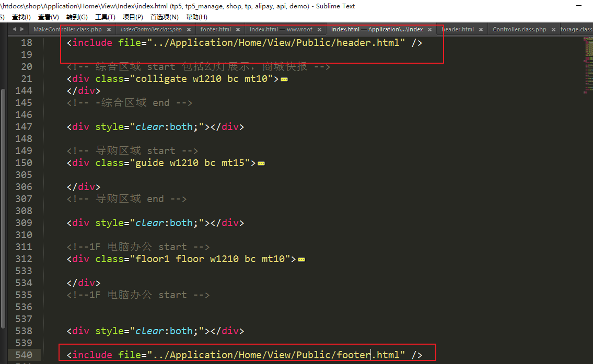Expand the folded floor1 div code
The height and width of the screenshot is (364, 593).
(301, 260)
